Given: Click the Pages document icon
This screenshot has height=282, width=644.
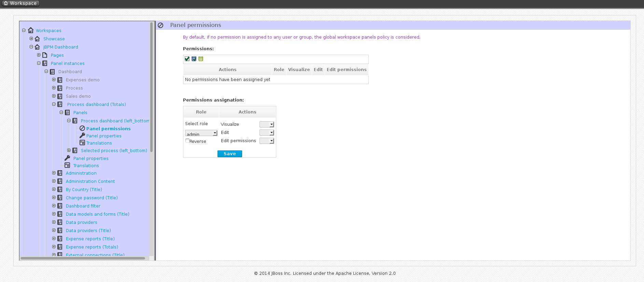Looking at the screenshot, I should pyautogui.click(x=45, y=55).
